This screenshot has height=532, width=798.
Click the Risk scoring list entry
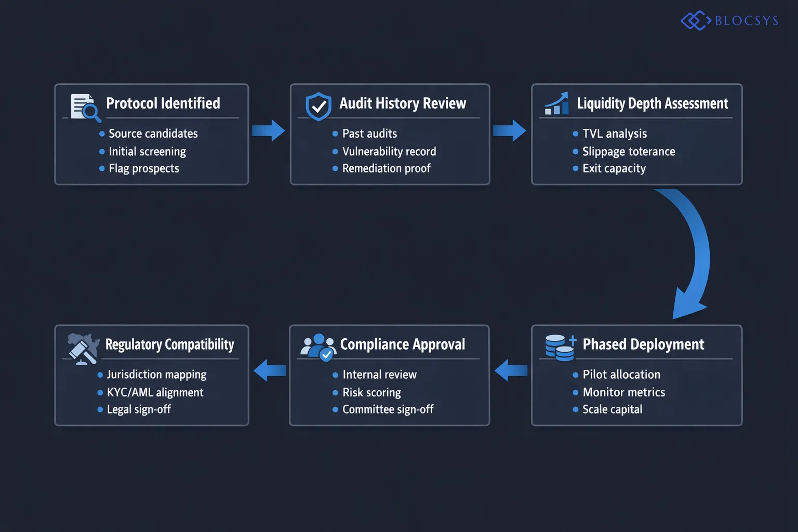pos(372,393)
